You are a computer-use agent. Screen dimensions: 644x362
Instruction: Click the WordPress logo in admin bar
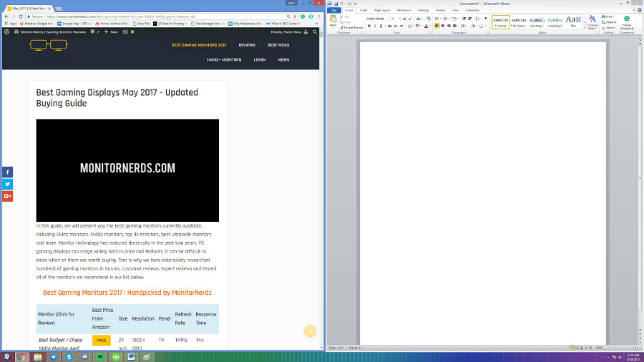(6, 31)
